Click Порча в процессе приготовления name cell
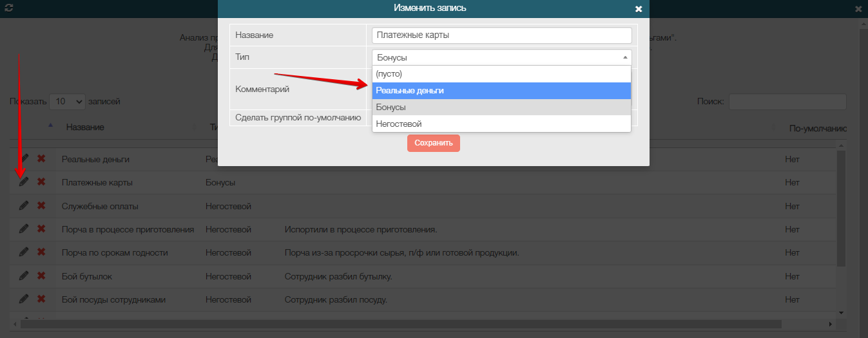Image resolution: width=868 pixels, height=338 pixels. pos(128,229)
